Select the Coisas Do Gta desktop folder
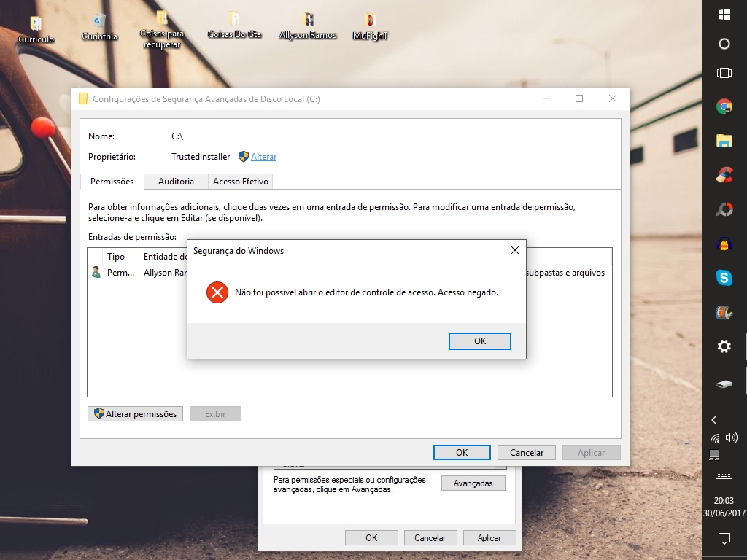747x560 pixels. [234, 26]
